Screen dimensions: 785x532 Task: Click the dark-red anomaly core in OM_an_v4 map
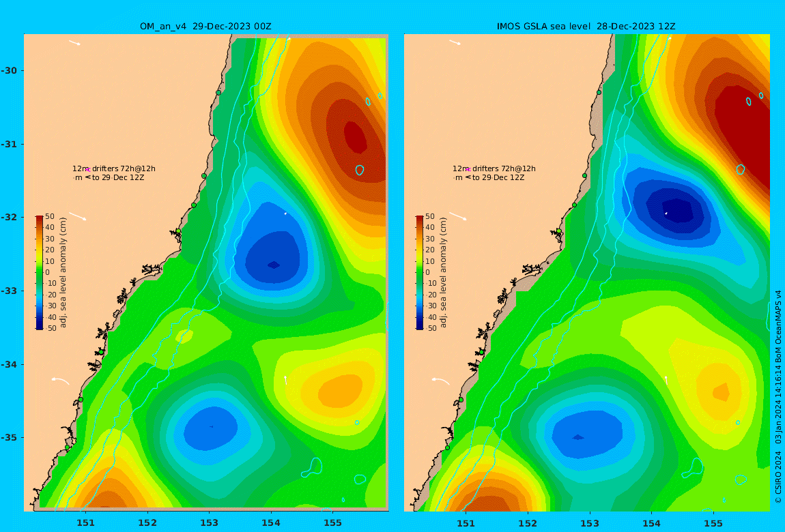pos(355,138)
